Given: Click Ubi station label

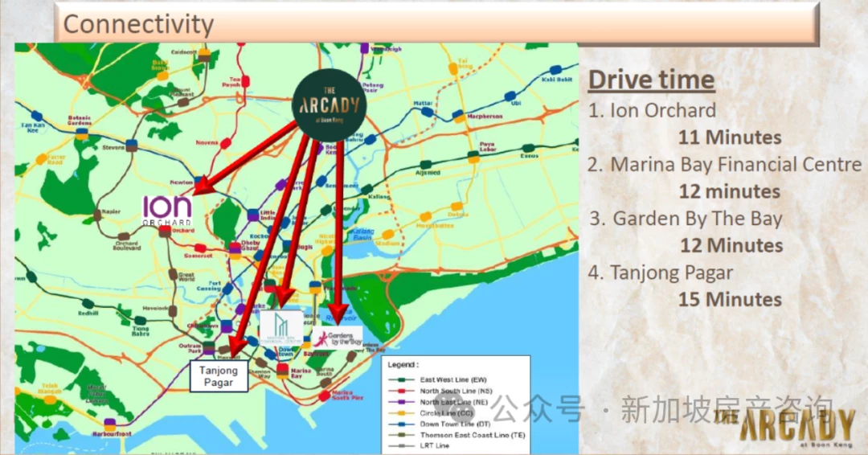Looking at the screenshot, I should (x=515, y=104).
